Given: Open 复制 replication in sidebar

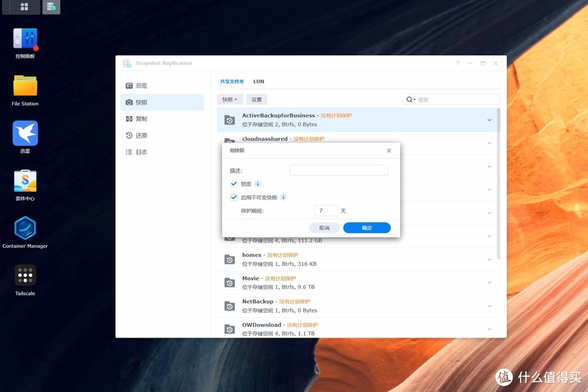Looking at the screenshot, I should (162, 119).
